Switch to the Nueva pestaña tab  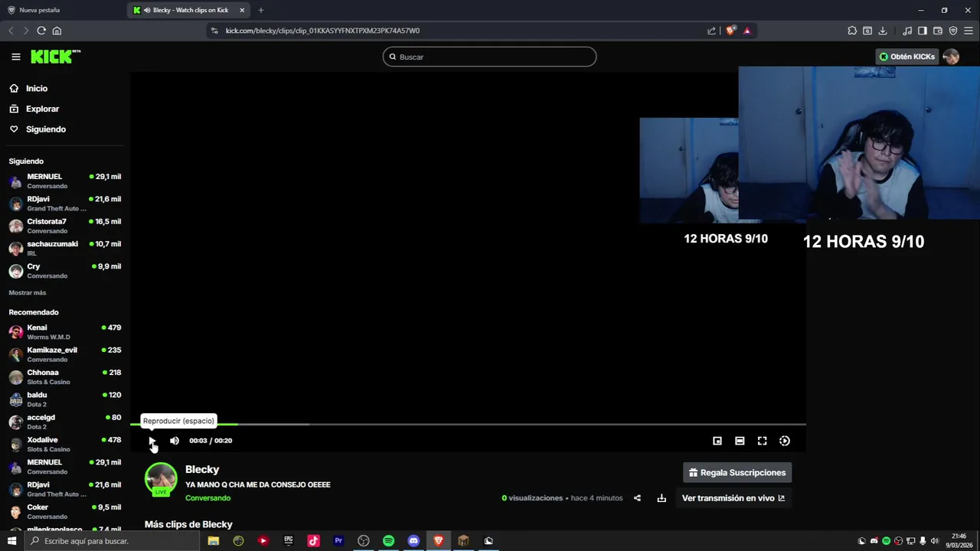63,10
